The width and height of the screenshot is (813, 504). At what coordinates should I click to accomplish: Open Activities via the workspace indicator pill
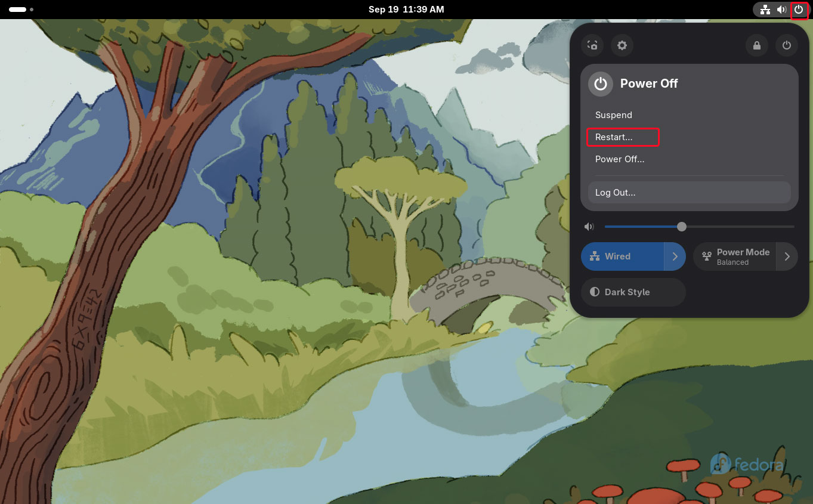[x=17, y=10]
